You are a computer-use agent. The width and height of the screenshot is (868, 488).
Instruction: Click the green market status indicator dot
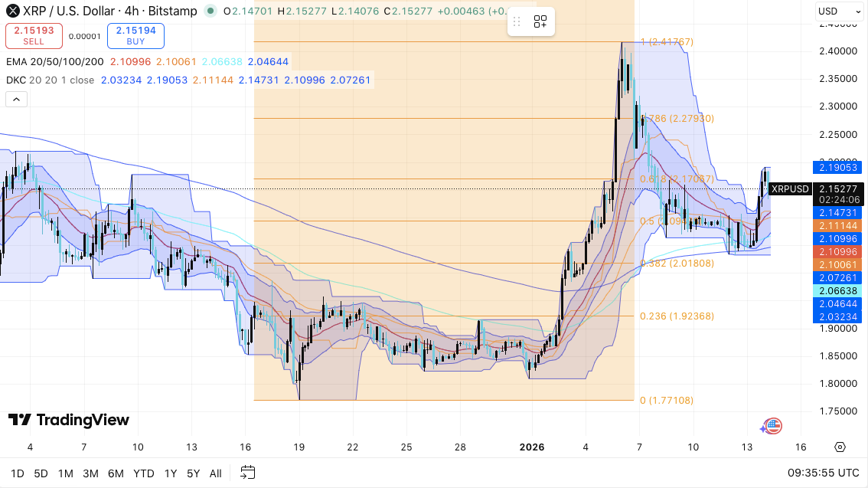coord(212,11)
